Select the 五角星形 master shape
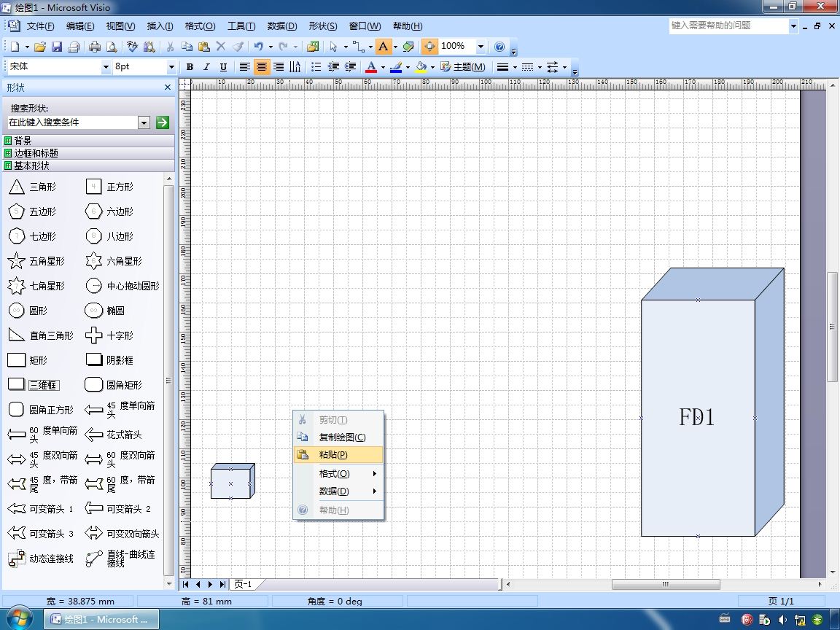This screenshot has width=840, height=630. click(x=36, y=262)
